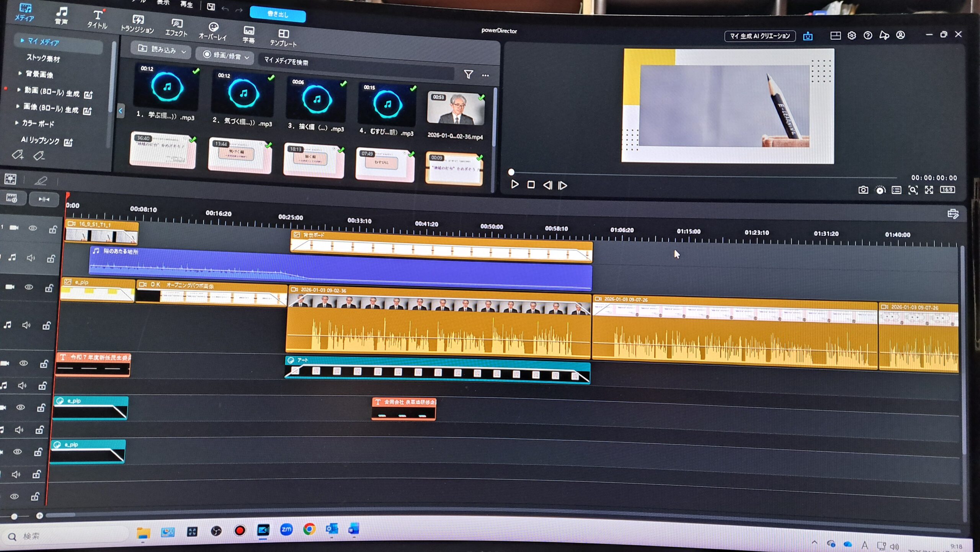Click the stop button in preview

531,185
